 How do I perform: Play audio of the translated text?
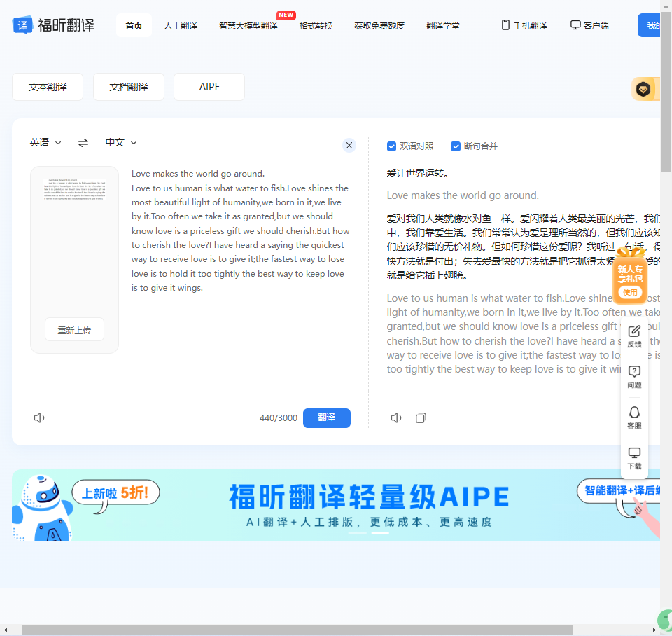(396, 417)
